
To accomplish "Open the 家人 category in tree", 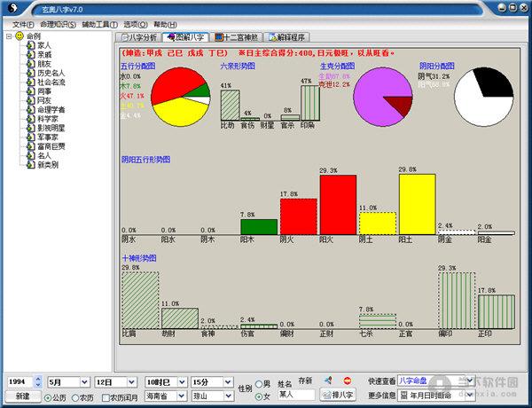I will [43, 45].
